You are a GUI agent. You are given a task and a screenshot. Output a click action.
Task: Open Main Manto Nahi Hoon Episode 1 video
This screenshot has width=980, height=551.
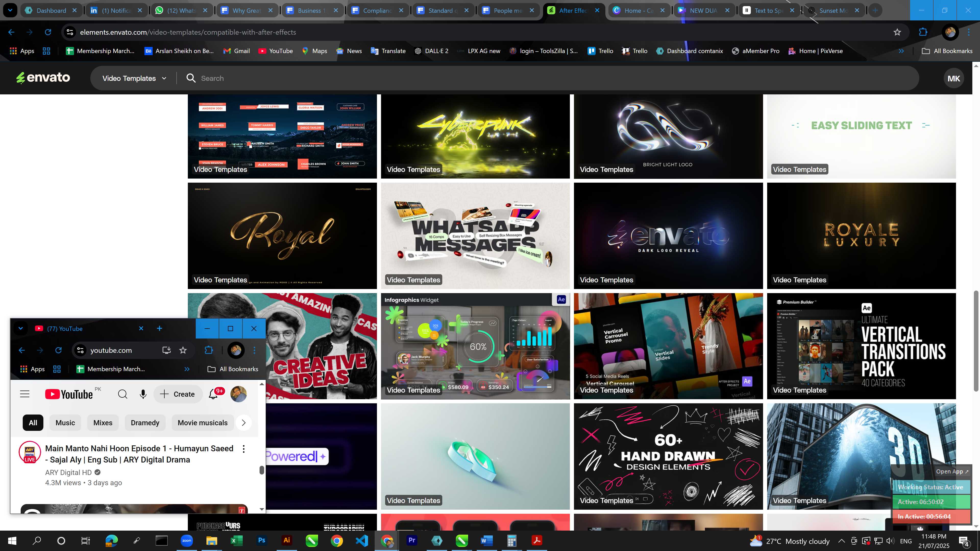click(x=139, y=454)
